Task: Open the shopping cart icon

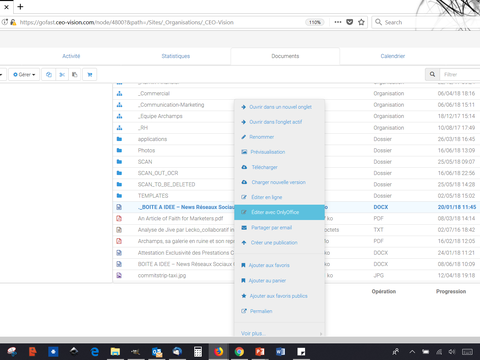Action: coord(90,74)
